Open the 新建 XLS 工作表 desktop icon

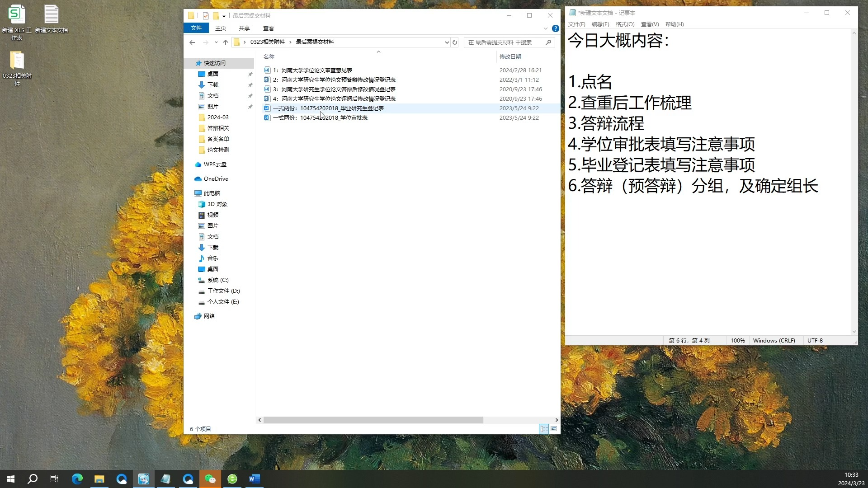(x=17, y=22)
